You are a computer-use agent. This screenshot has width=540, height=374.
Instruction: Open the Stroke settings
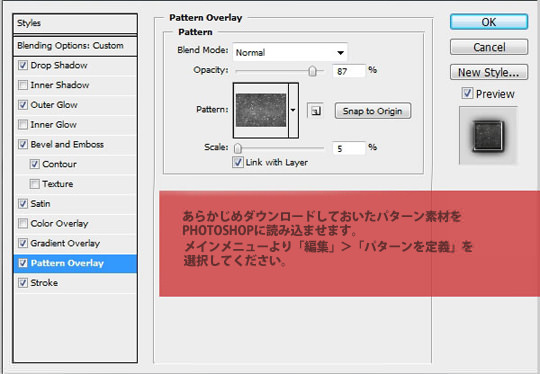(44, 283)
